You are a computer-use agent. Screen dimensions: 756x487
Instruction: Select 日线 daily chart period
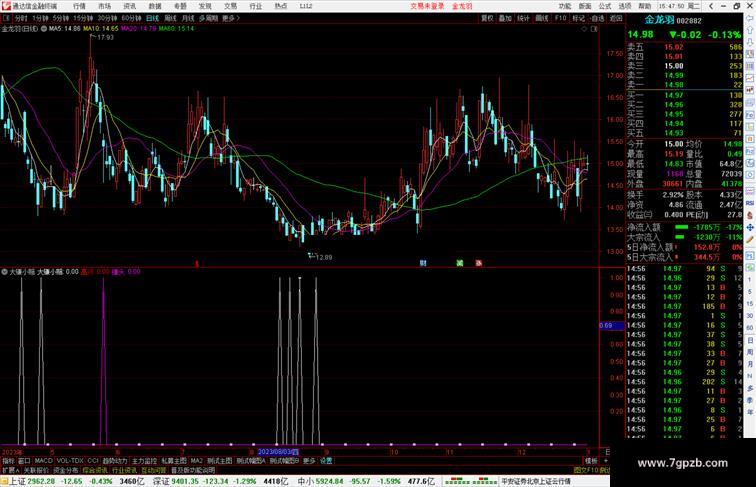point(152,18)
